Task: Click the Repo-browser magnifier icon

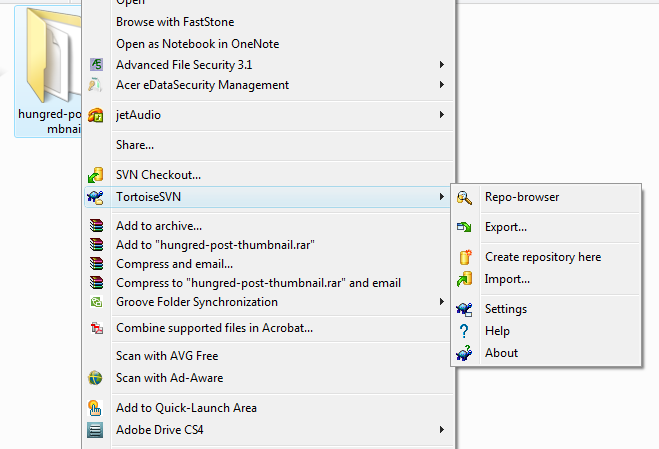Action: 464,197
